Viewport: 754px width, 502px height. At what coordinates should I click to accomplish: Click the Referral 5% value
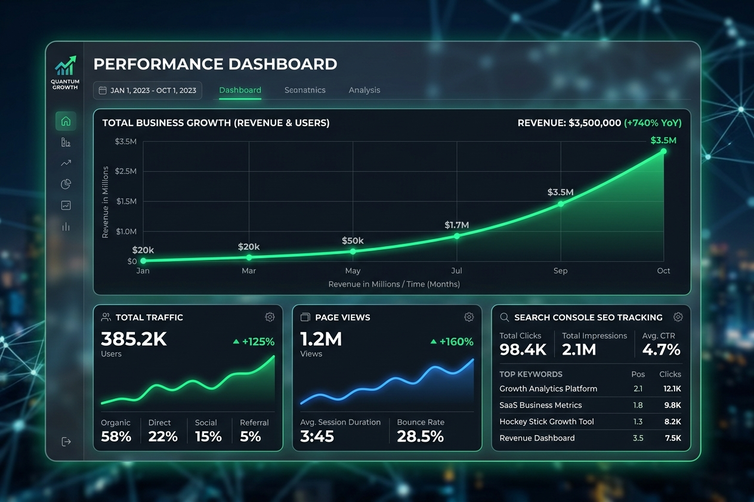point(251,437)
